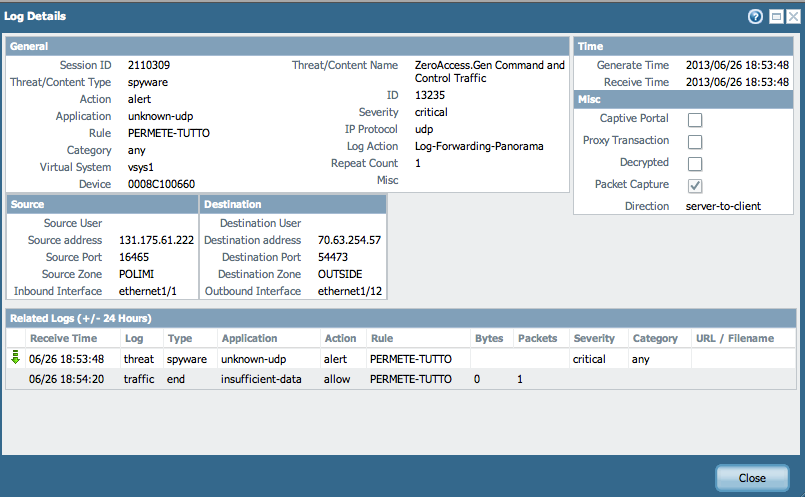This screenshot has width=805, height=497.
Task: Click the green download arrow icon
Action: [x=15, y=357]
